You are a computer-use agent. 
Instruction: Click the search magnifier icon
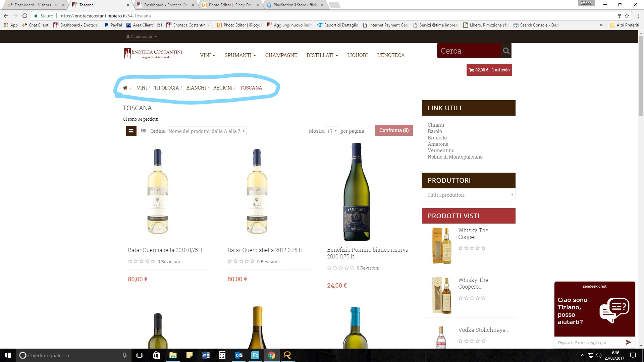coord(506,51)
